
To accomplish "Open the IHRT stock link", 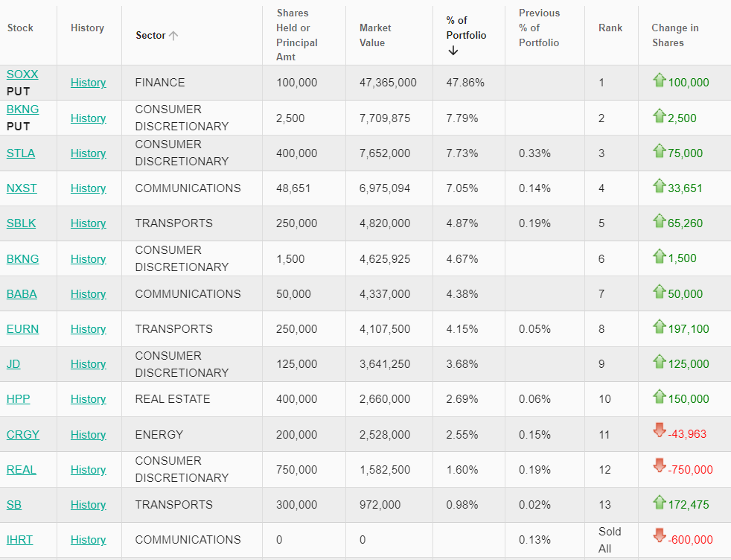I will tap(19, 540).
